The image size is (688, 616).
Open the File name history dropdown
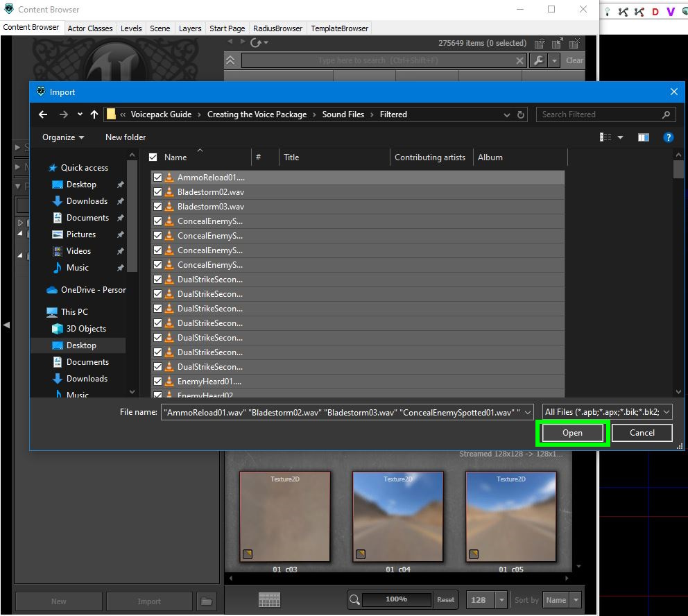[528, 413]
